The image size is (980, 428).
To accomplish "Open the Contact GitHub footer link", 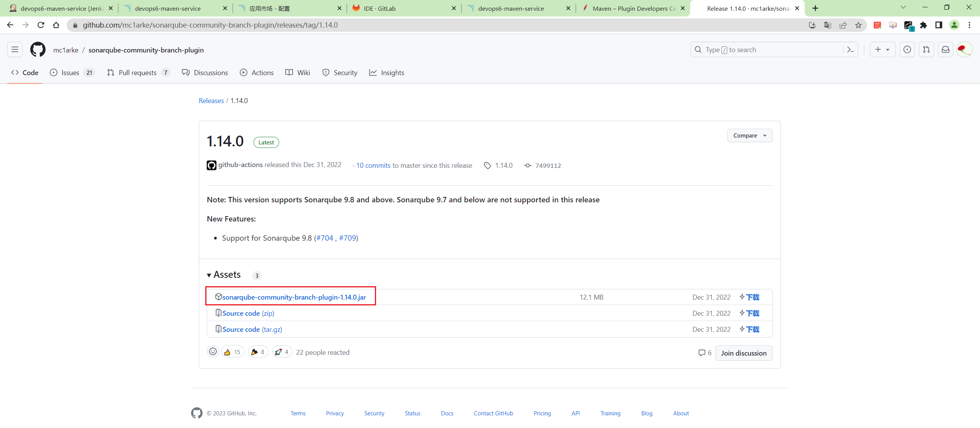I will point(493,413).
